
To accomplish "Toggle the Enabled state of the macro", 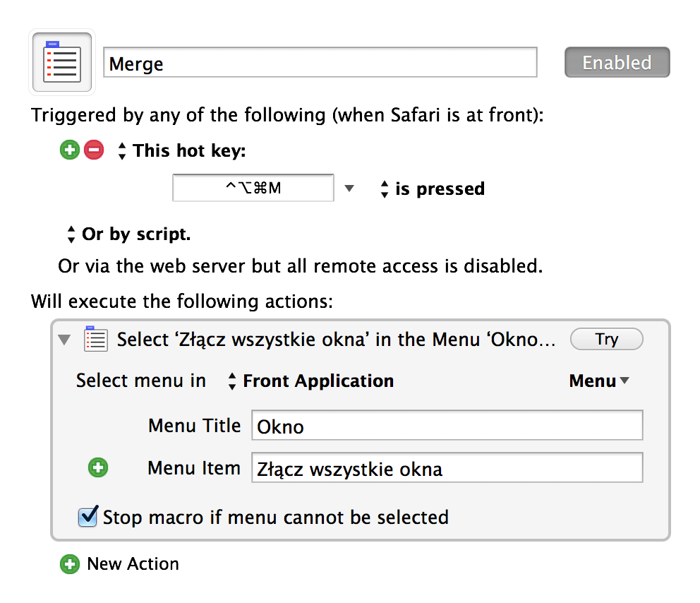I will click(x=617, y=62).
